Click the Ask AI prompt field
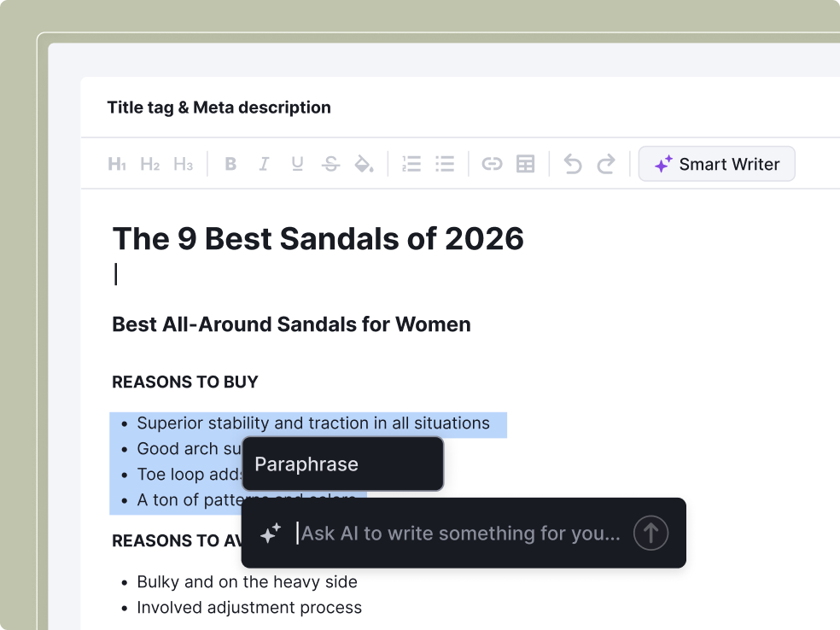Screen dimensions: 840x630 pos(461,534)
